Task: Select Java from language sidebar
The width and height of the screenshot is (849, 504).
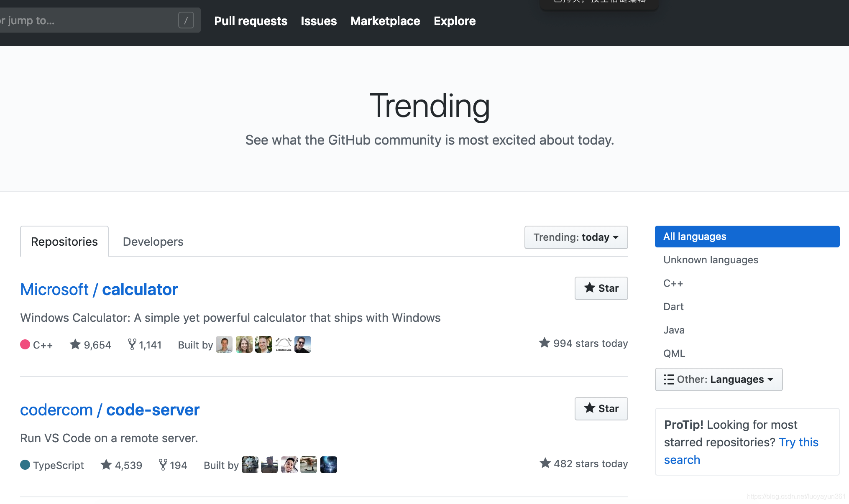Action: [674, 329]
